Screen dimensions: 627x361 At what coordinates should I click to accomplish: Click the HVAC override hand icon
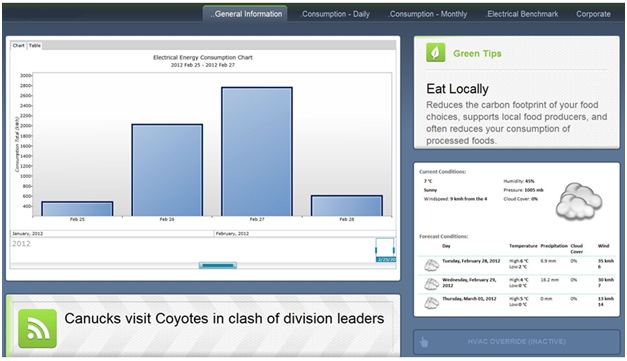point(424,342)
